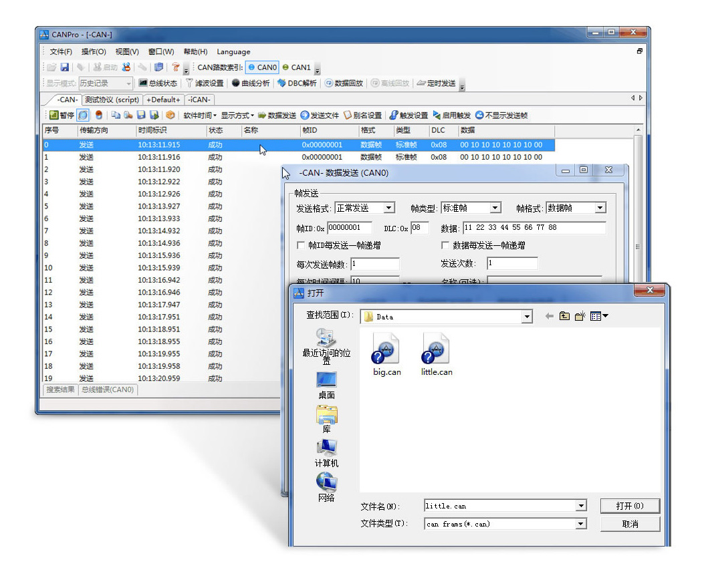Open 曲线分析 curve analysis tool
702x588 pixels.
pos(250,84)
